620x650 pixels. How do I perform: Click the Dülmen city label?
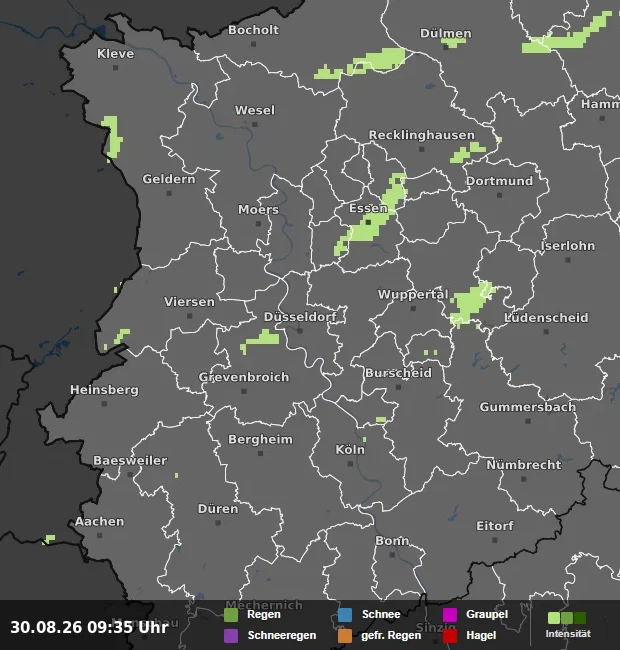point(446,34)
